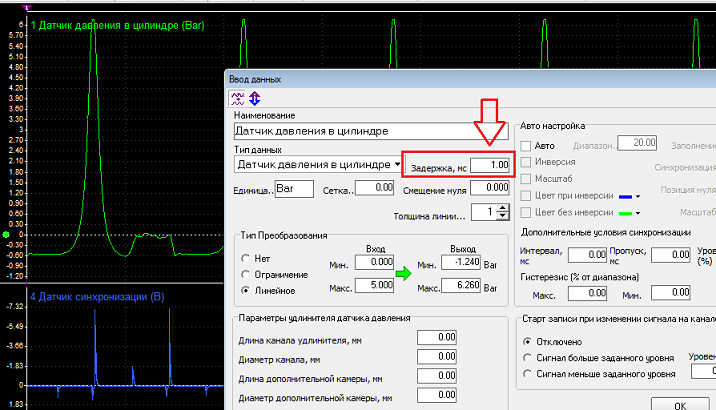Click the Сетка value field
The image size is (716, 410).
tap(374, 188)
